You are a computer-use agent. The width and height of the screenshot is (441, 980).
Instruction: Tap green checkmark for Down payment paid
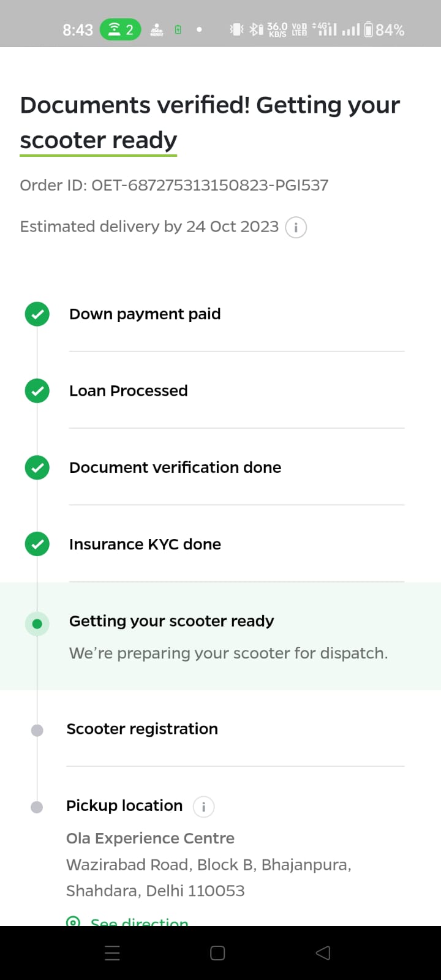[37, 314]
